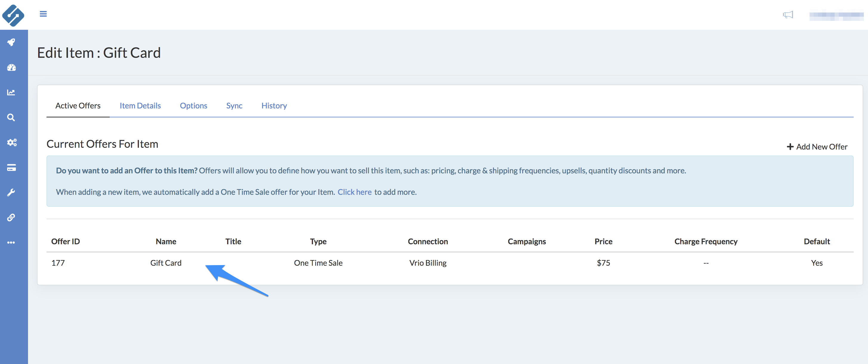868x364 pixels.
Task: Open the three dots more icon
Action: [x=11, y=242]
